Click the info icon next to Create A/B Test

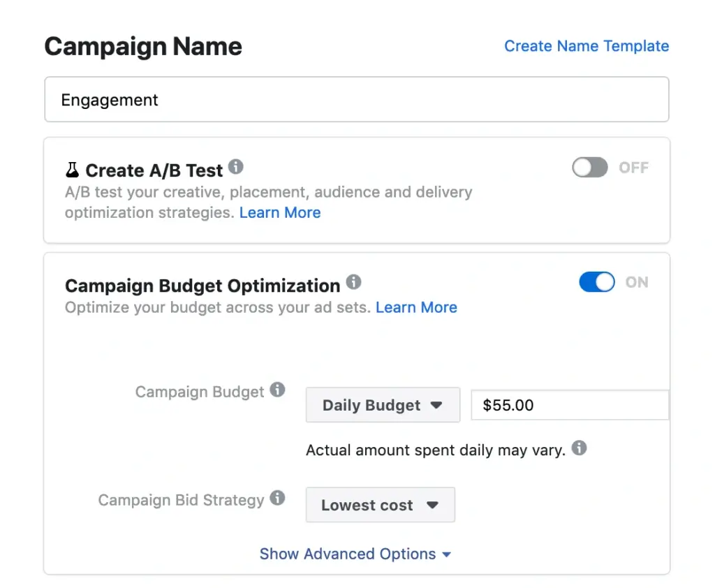coord(235,167)
